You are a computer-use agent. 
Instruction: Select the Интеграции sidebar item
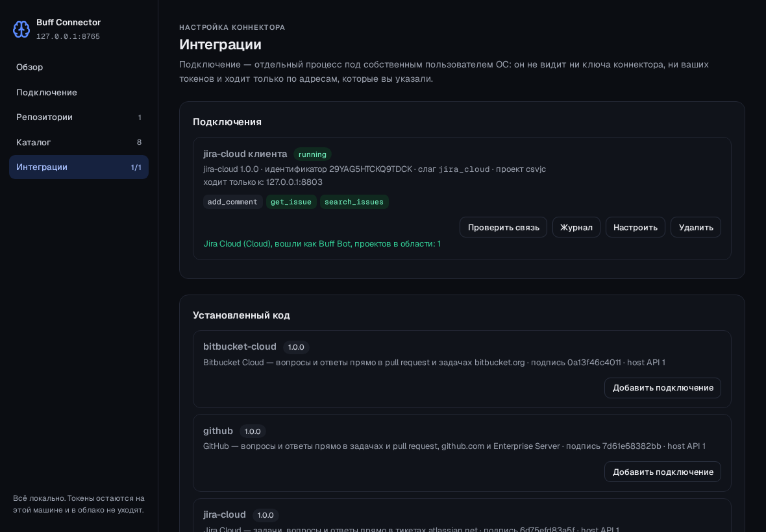pyautogui.click(x=79, y=167)
